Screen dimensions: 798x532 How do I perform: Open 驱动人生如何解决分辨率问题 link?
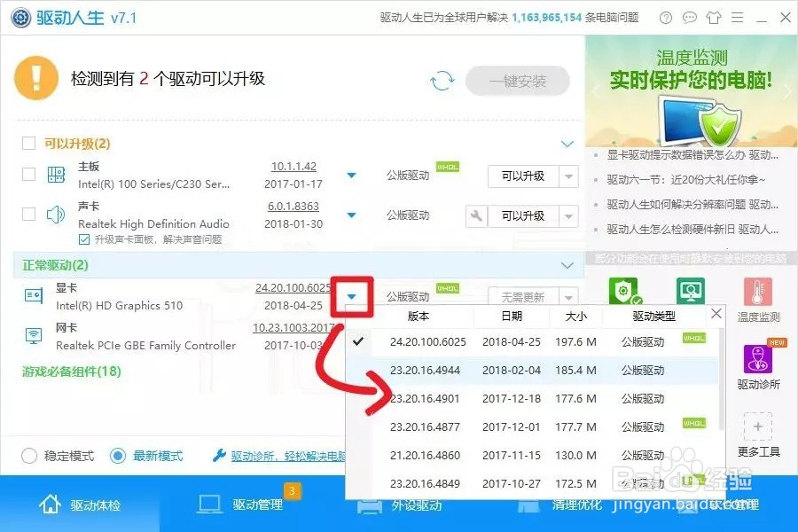(692, 205)
